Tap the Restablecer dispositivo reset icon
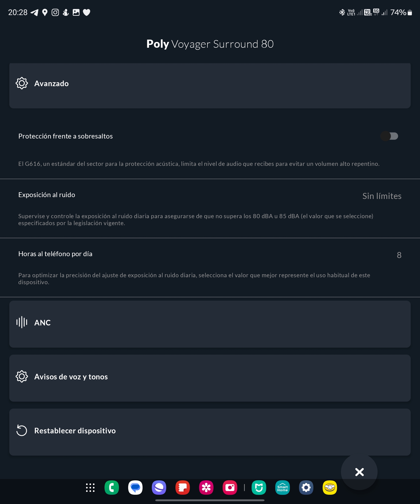 pos(22,430)
